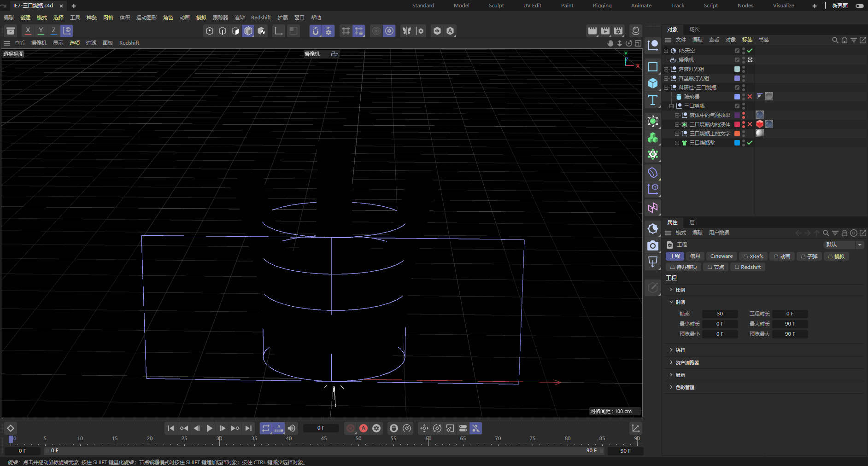Toggle the Z axis lock
Screen dimensions: 868x466
(x=54, y=31)
